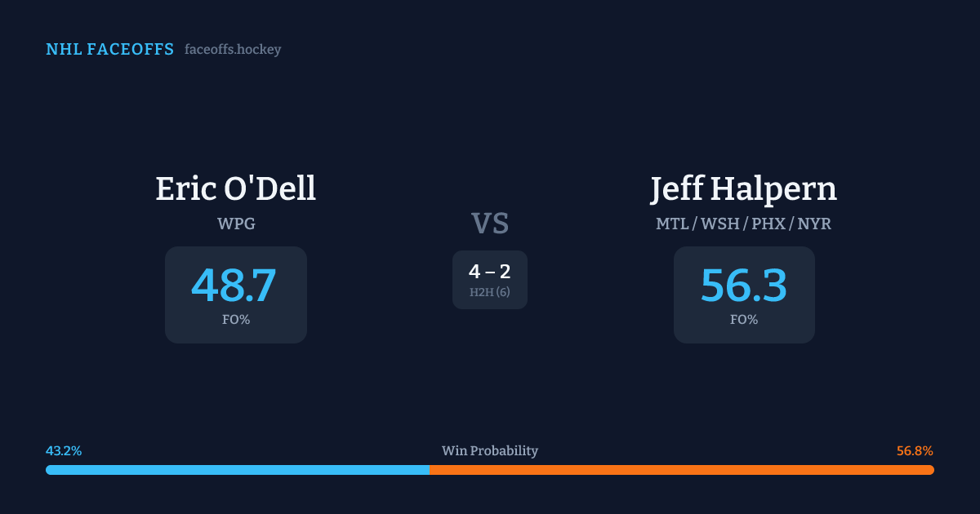
Task: Select player name Jeff Halpern
Action: pos(744,188)
